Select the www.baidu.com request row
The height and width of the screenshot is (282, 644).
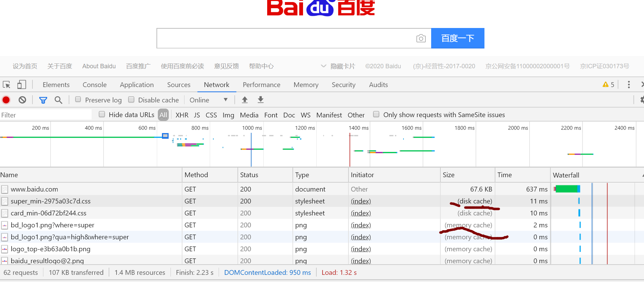(322, 189)
